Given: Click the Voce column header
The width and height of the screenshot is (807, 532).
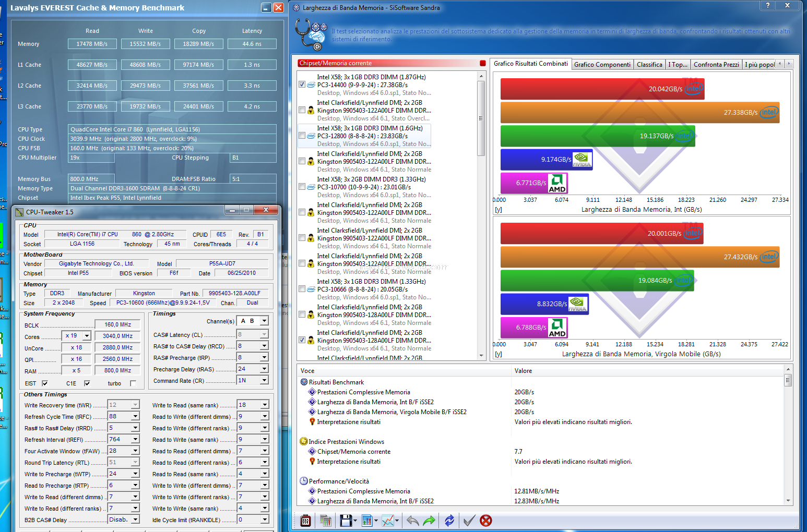Looking at the screenshot, I should [403, 371].
